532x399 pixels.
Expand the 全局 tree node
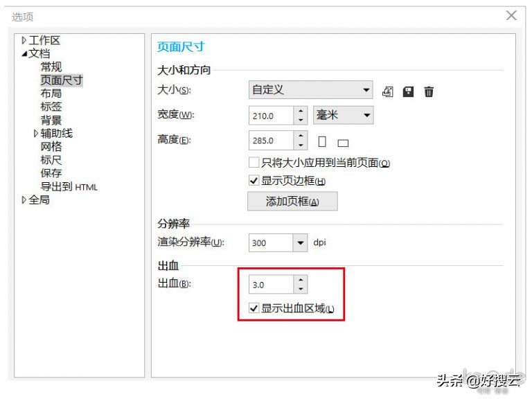coord(24,200)
